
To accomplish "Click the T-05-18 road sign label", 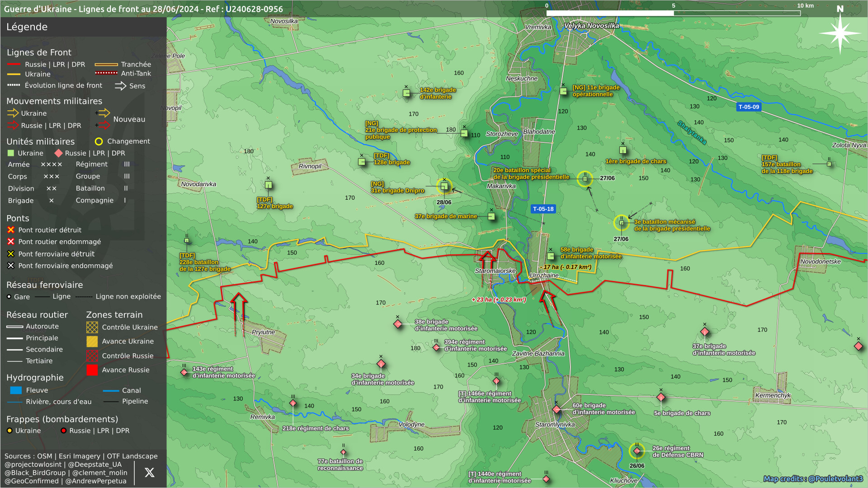I will pos(543,209).
